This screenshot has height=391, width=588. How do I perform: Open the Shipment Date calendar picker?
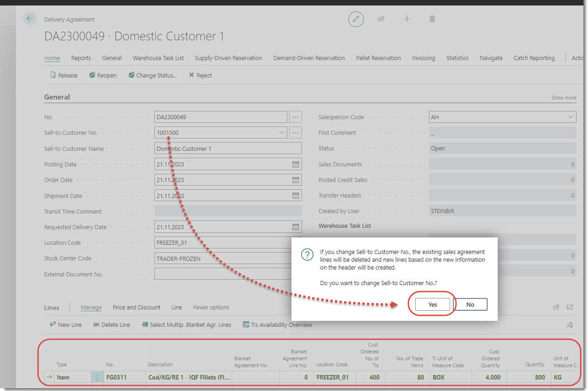(x=296, y=196)
